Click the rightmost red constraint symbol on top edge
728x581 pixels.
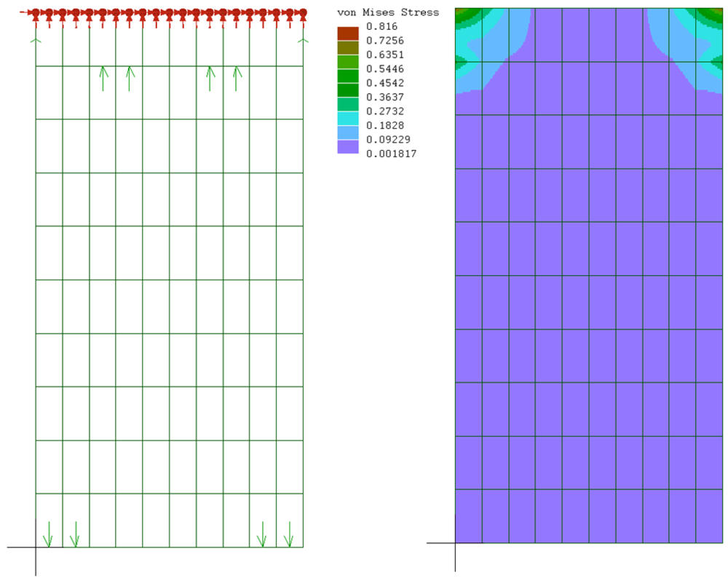(x=302, y=15)
